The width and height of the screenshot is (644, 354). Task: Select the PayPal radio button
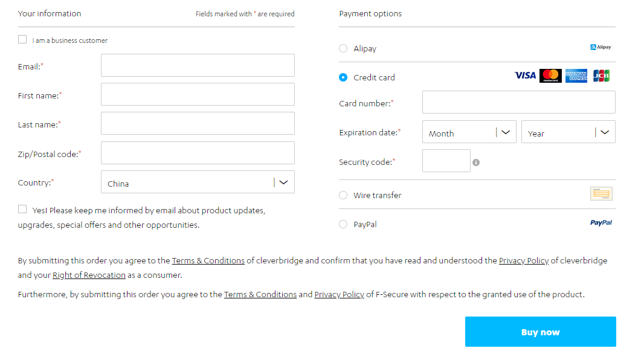click(343, 224)
